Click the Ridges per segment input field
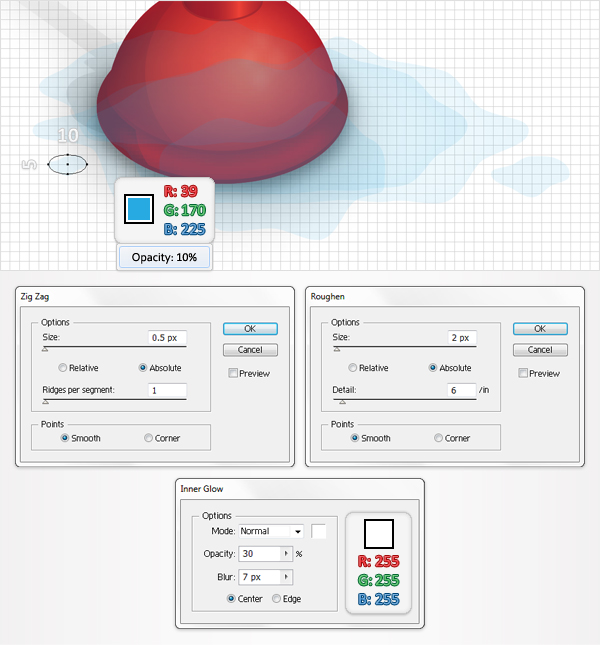 (x=167, y=390)
